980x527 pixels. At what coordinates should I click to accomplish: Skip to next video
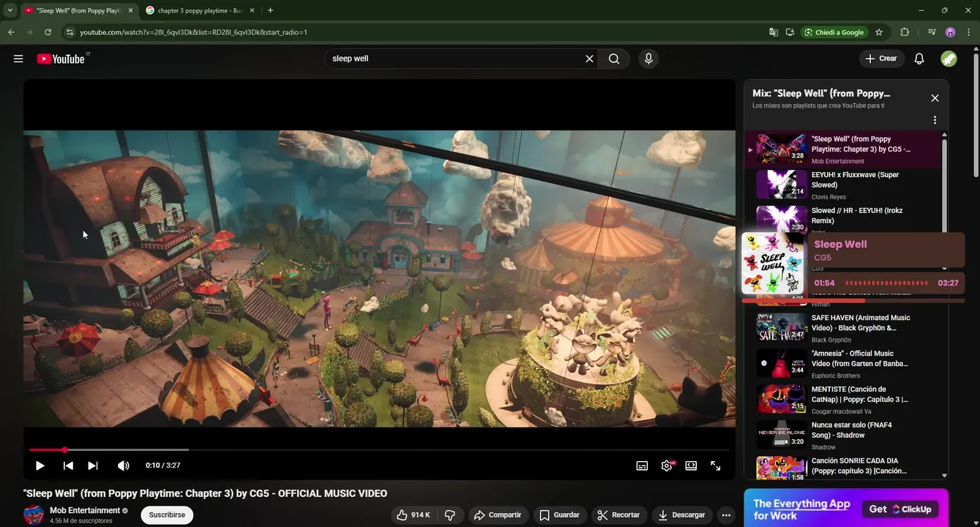pyautogui.click(x=93, y=466)
